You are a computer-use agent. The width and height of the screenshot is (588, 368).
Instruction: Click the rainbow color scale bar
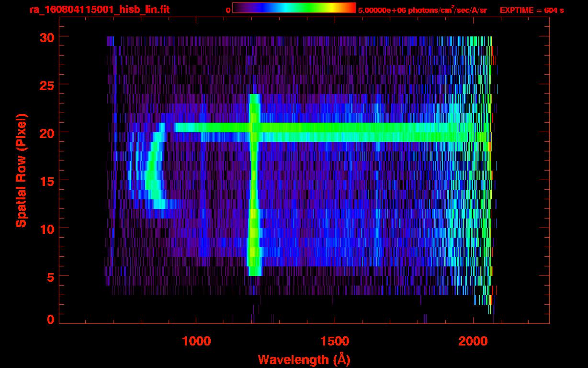(x=294, y=8)
